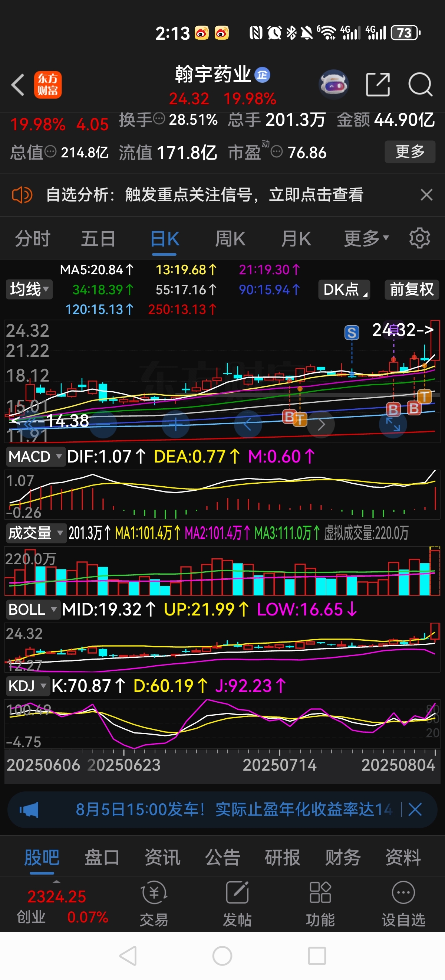The image size is (445, 980).
Task: Tap the 换手 info icon
Action: (159, 119)
